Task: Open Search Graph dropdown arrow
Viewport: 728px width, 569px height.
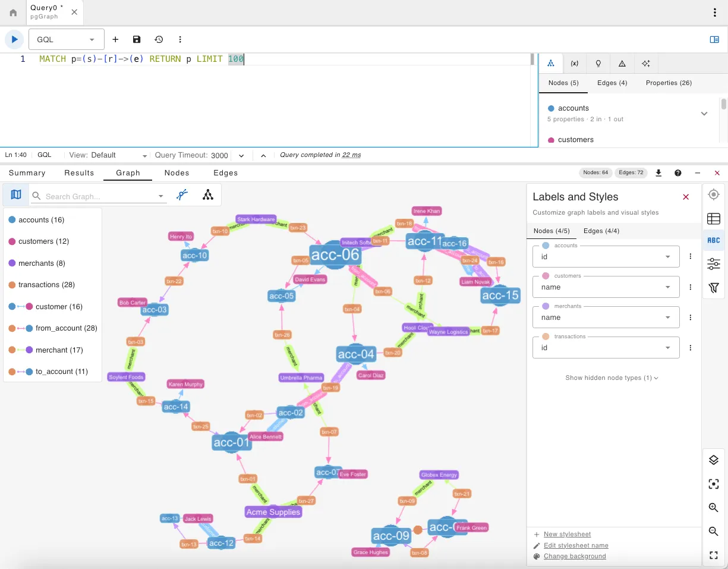Action: (x=160, y=196)
